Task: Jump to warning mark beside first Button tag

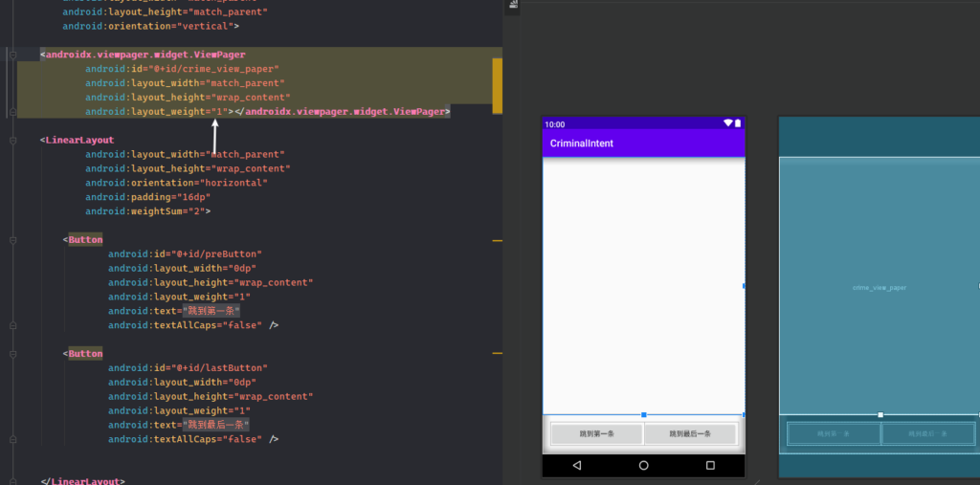Action: coord(498,240)
